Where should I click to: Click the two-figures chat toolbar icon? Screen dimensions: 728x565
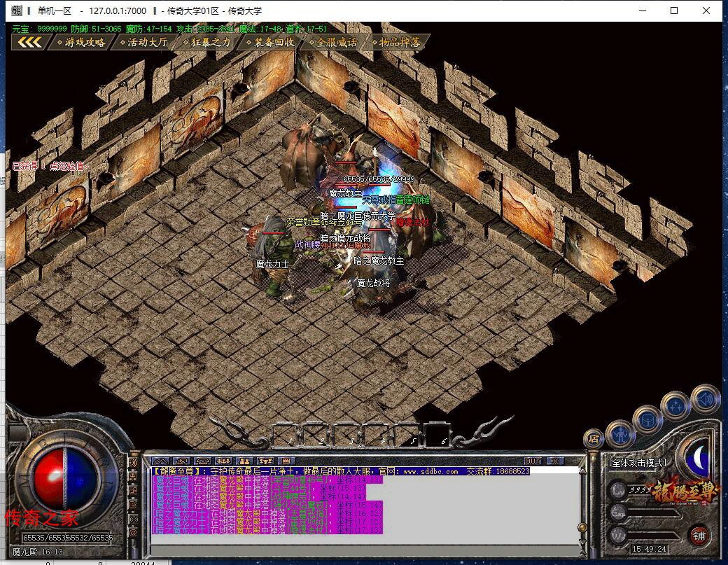click(244, 461)
